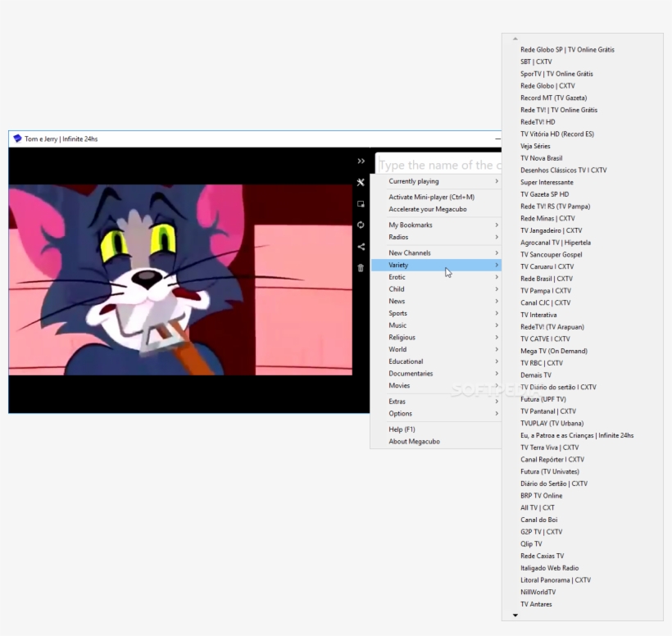Click the reload stream circular arrows icon

click(361, 225)
